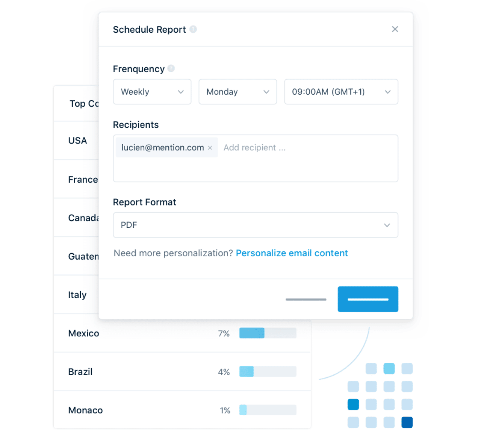The height and width of the screenshot is (448, 481).
Task: Remove the lucien@mention.com recipient
Action: (210, 148)
